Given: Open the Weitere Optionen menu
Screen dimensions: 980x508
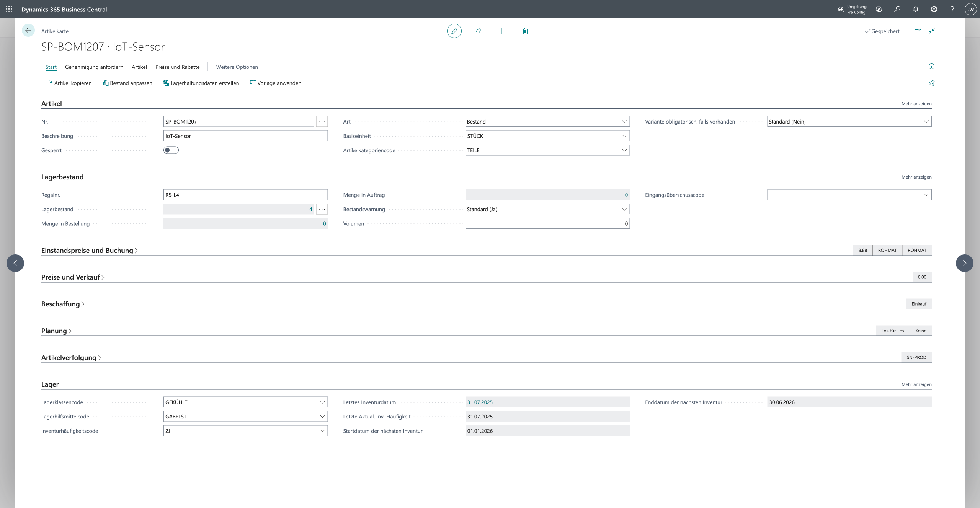Looking at the screenshot, I should point(237,67).
